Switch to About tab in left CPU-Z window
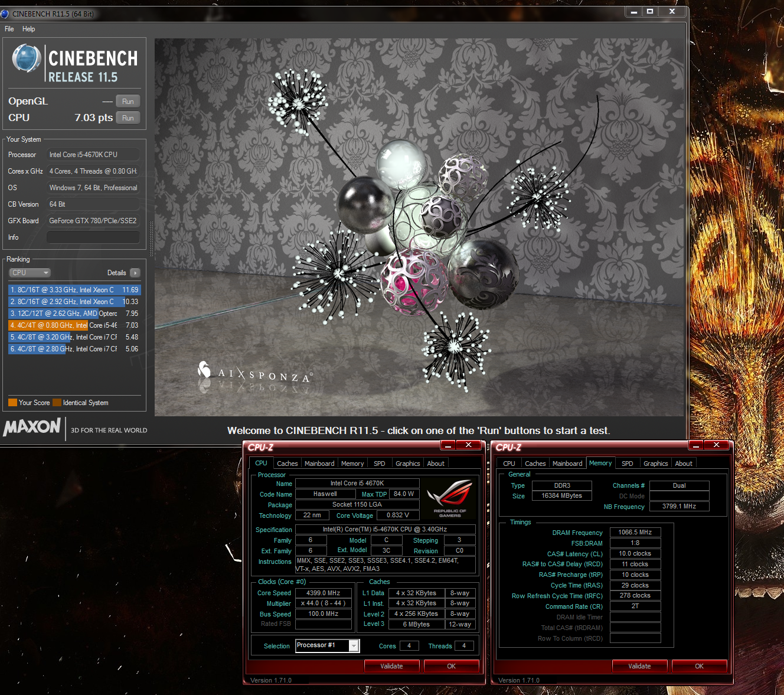This screenshot has width=784, height=695. pos(436,464)
